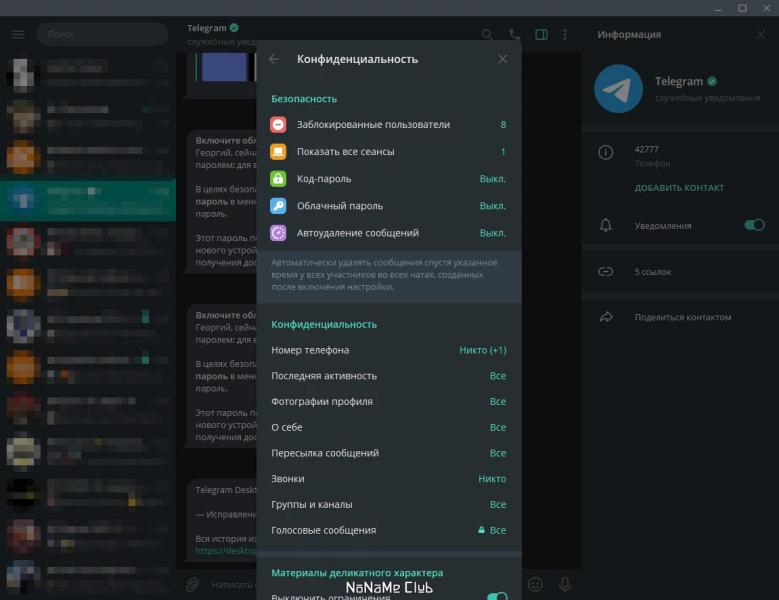
Task: Open the 5 ссылок shared links row
Action: 680,272
